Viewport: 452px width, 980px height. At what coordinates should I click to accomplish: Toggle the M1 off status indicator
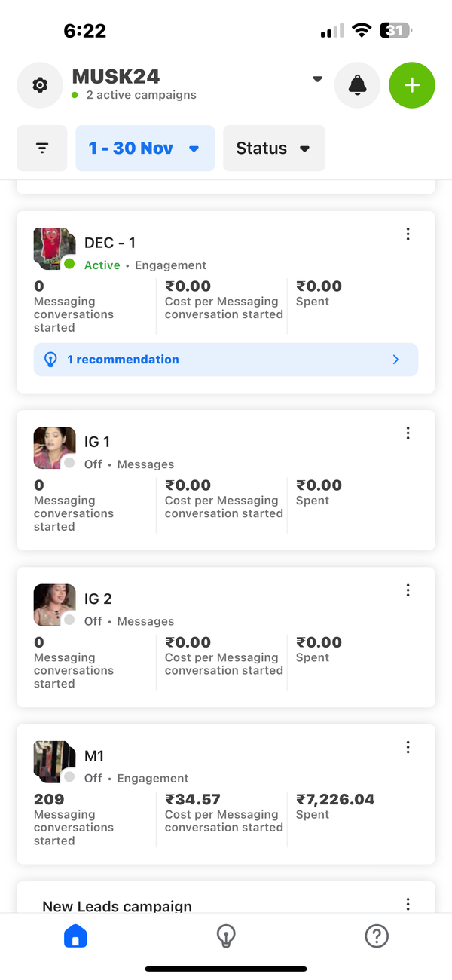pyautogui.click(x=69, y=776)
